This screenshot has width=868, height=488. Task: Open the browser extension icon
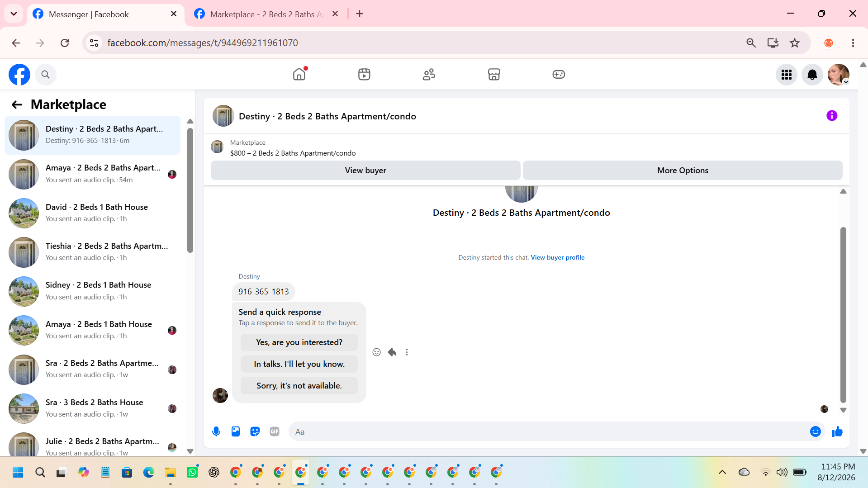click(x=829, y=43)
